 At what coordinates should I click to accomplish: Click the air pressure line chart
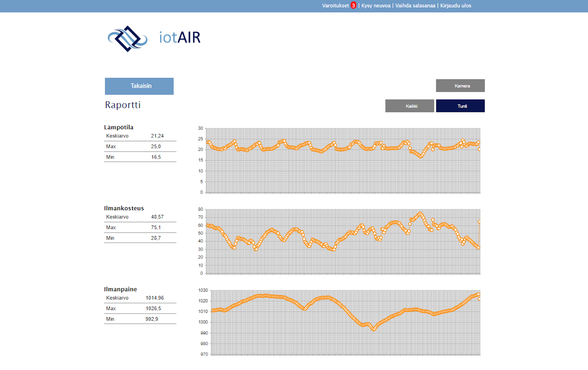point(339,323)
